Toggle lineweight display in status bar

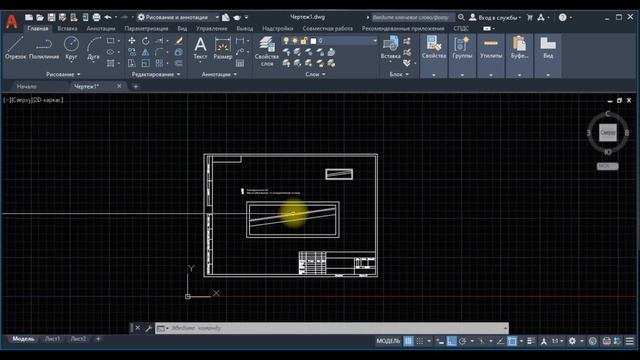[x=531, y=341]
